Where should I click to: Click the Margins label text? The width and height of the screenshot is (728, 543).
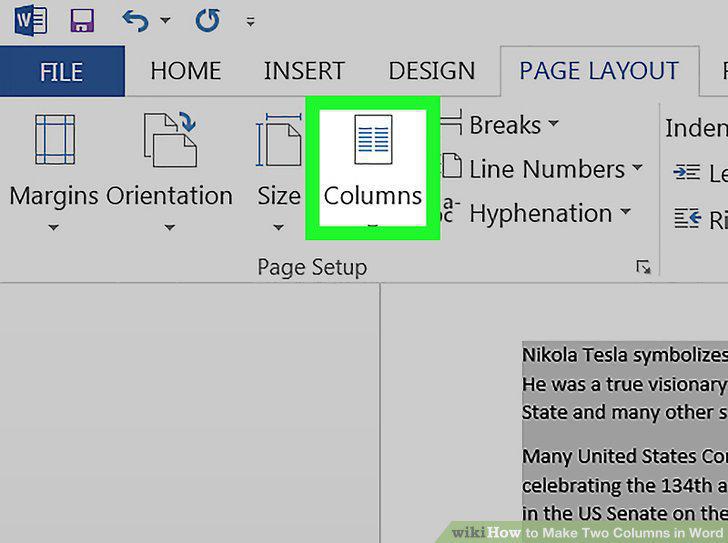[54, 196]
